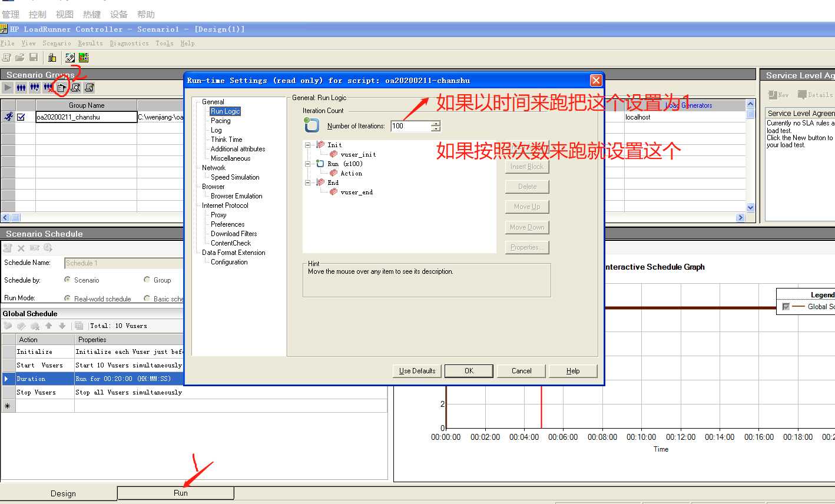Image resolution: width=835 pixels, height=504 pixels.
Task: Click the Iteration Count loop icon
Action: point(311,124)
